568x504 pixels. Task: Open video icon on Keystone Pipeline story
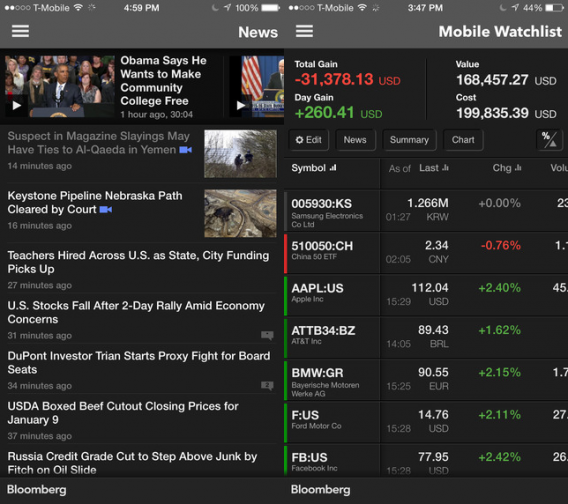pos(106,209)
